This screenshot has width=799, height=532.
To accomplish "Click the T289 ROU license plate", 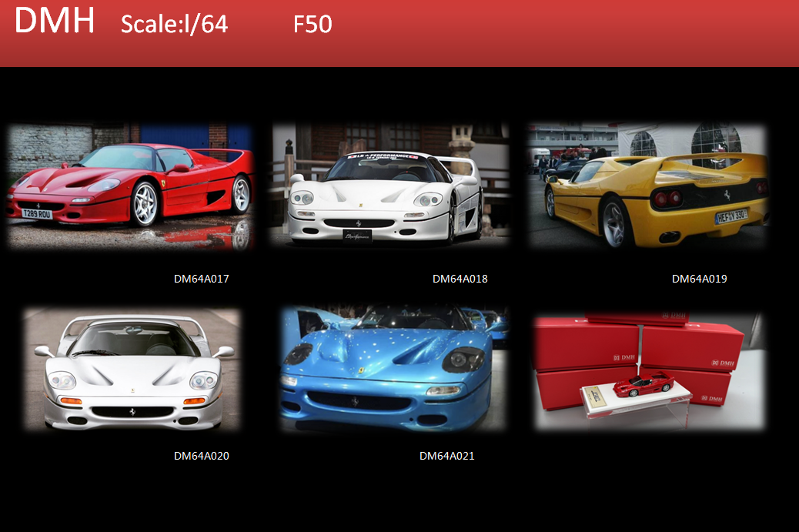I will click(37, 215).
